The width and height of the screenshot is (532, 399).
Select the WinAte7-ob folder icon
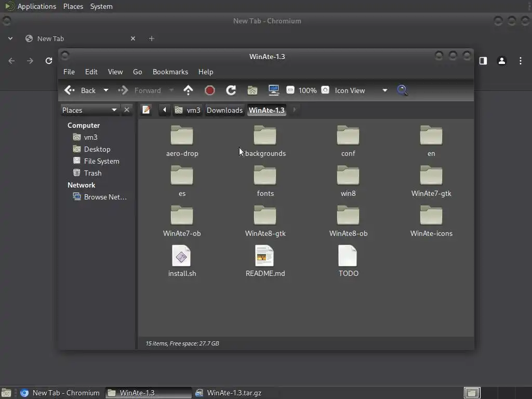coord(182,216)
